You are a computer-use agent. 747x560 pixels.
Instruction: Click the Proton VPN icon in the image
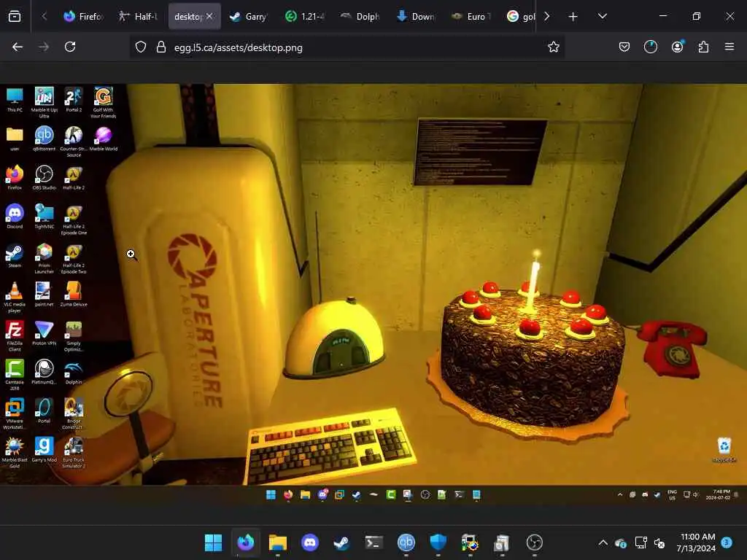(x=44, y=333)
